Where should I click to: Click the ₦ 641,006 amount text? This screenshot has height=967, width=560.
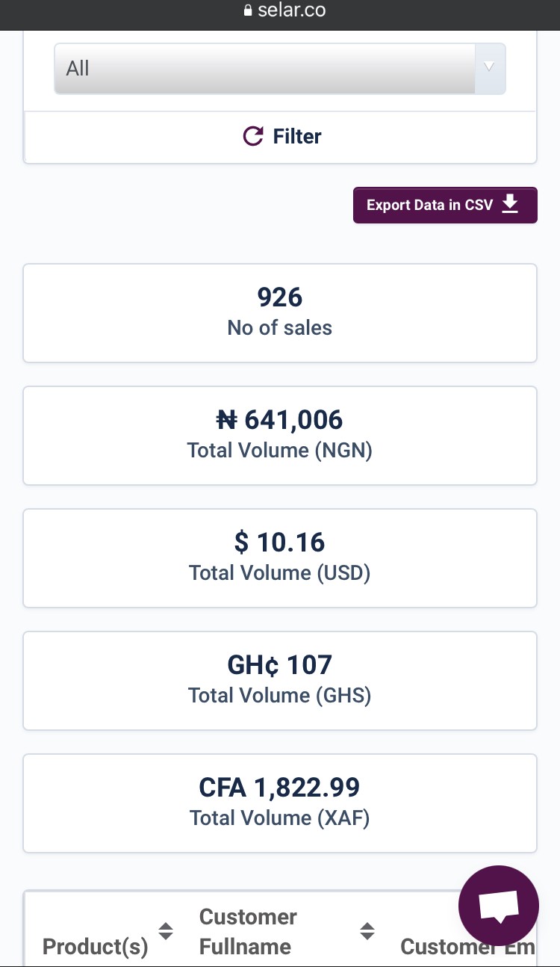pos(279,420)
